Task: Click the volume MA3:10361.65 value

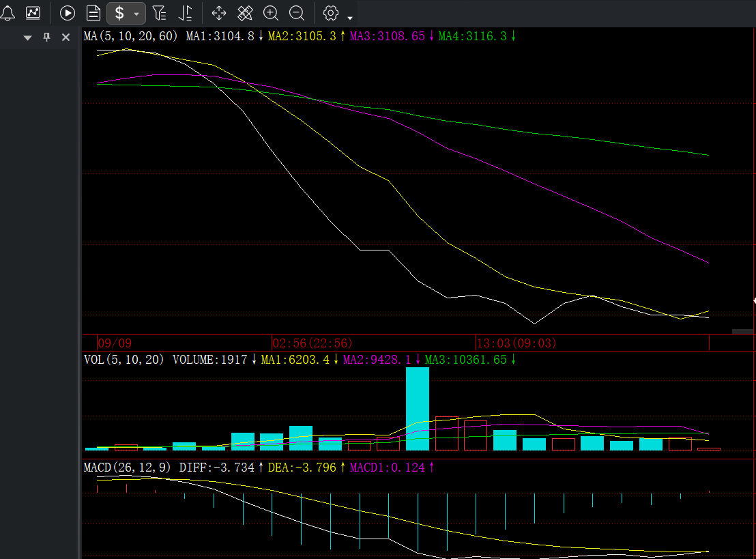Action: (466, 360)
